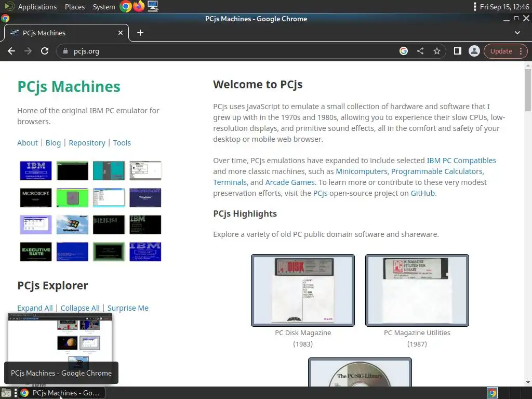Open the dark blue Microsoft Windows thumbnail

coord(145,197)
